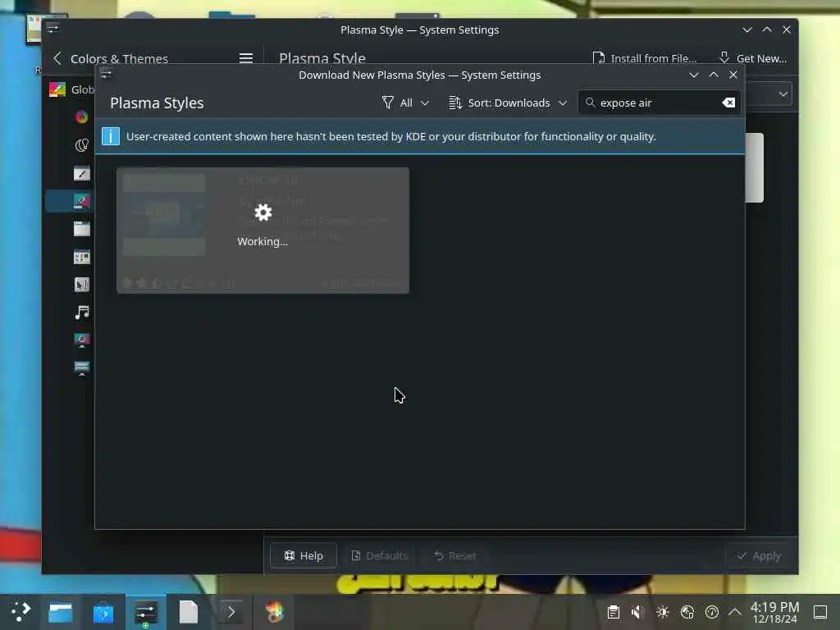Click Install from File button
This screenshot has width=840, height=630.
(645, 58)
